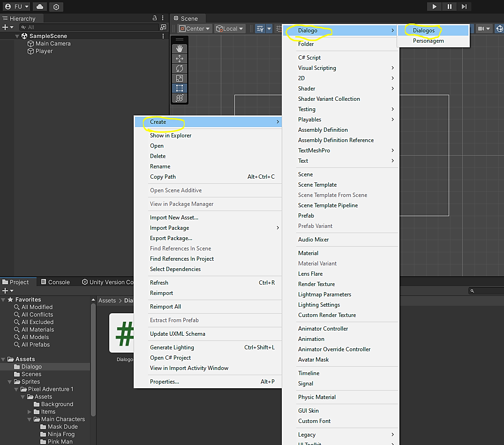
Task: Collapse the SampleScene hierarchy arrow
Action: click(17, 36)
